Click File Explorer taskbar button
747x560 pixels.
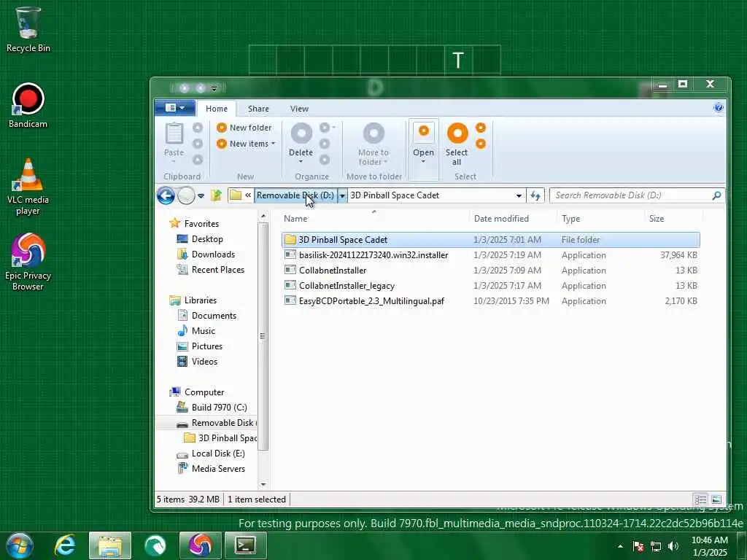110,545
